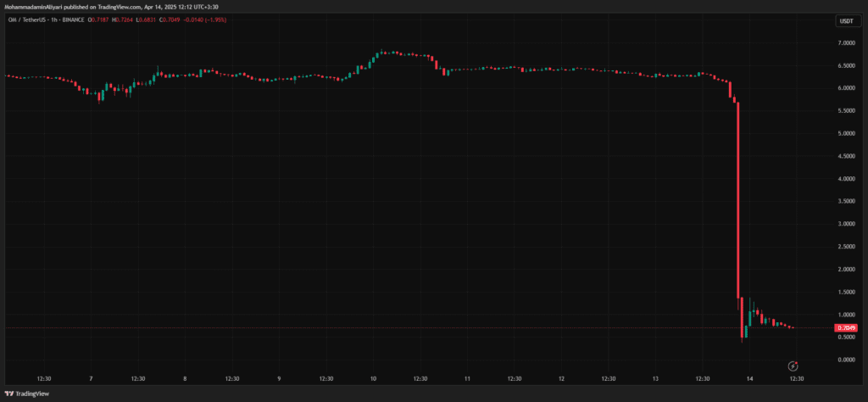Viewport: 868px width, 402px height.
Task: Select the OM / TetherUS symbol title
Action: (25, 20)
